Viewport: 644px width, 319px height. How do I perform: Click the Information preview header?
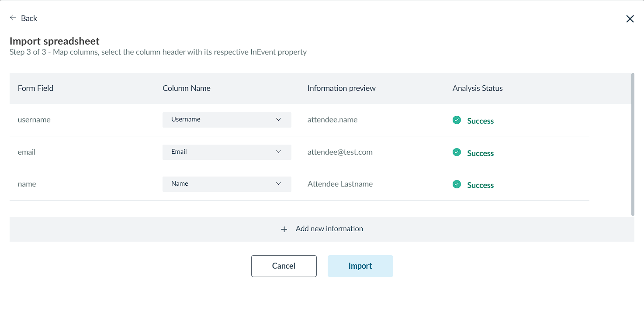point(342,88)
